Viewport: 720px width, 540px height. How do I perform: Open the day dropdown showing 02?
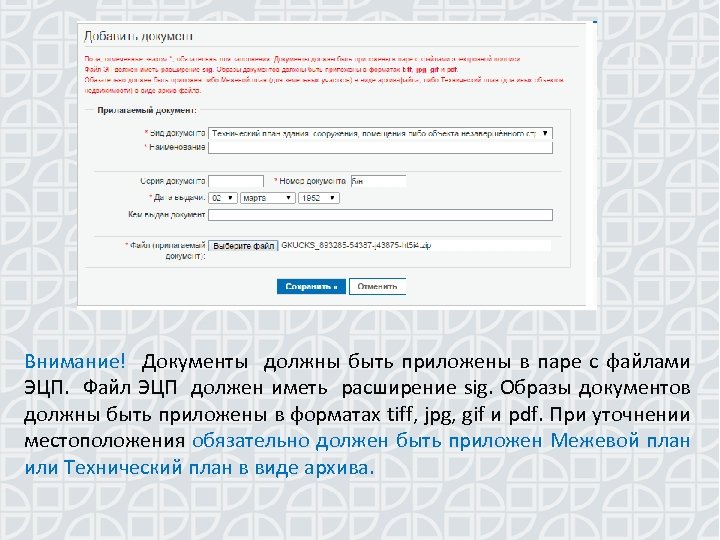pos(223,198)
